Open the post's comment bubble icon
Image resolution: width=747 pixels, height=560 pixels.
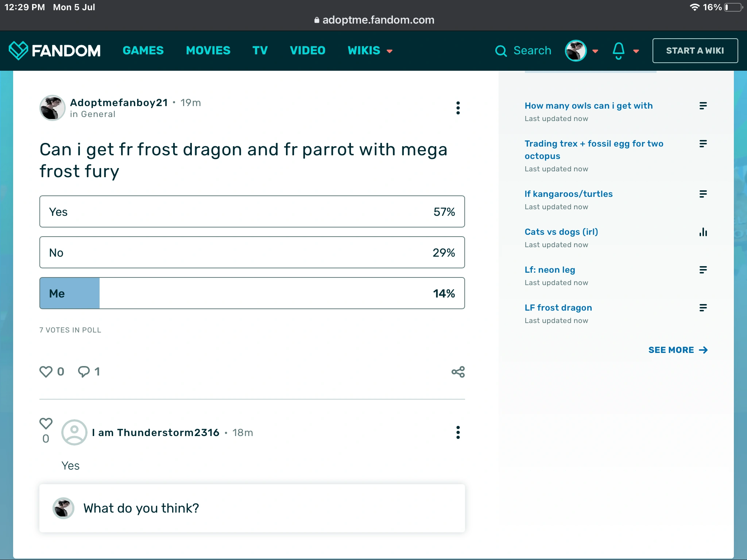pos(84,372)
